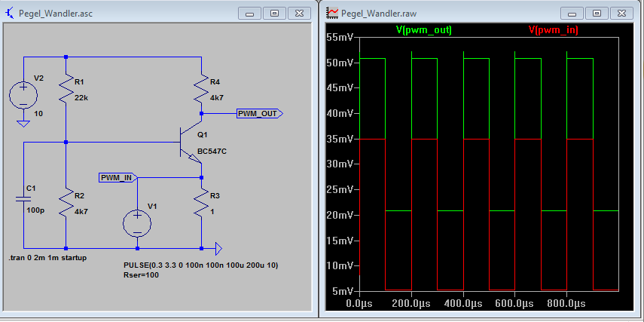The height and width of the screenshot is (322, 644).
Task: Minimize the Pegel_Wandler.asc window
Action: tap(250, 13)
